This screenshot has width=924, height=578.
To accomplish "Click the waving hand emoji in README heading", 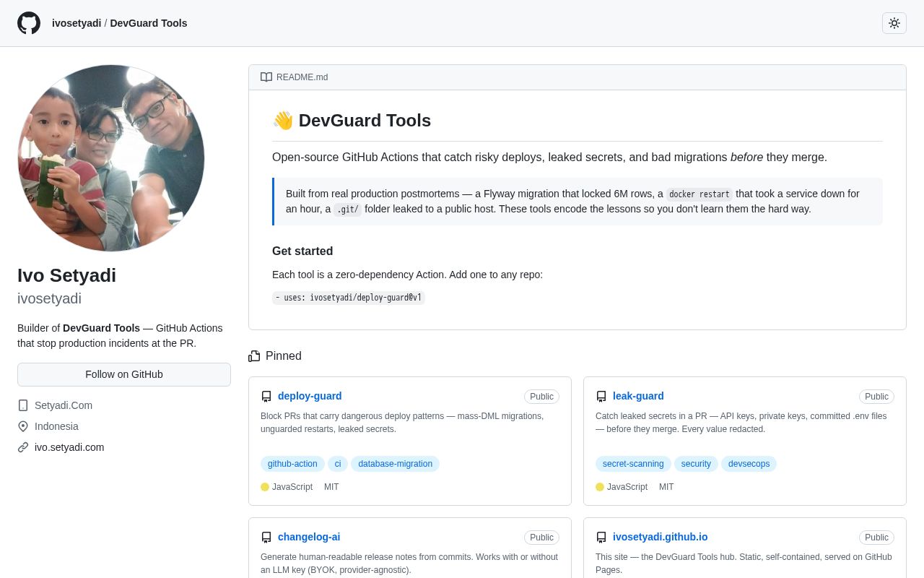I will tap(283, 121).
